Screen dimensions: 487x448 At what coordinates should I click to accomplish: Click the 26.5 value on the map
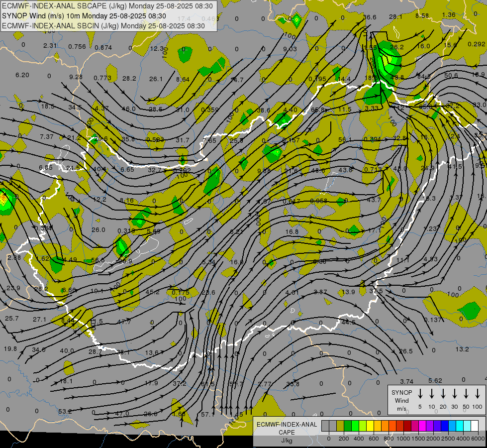tap(406, 351)
